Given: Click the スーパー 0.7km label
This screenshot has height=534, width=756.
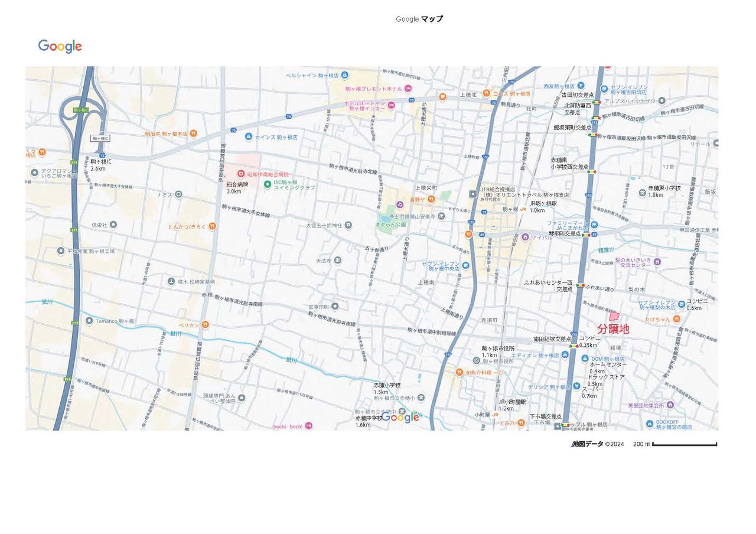Looking at the screenshot, I should click(x=592, y=392).
